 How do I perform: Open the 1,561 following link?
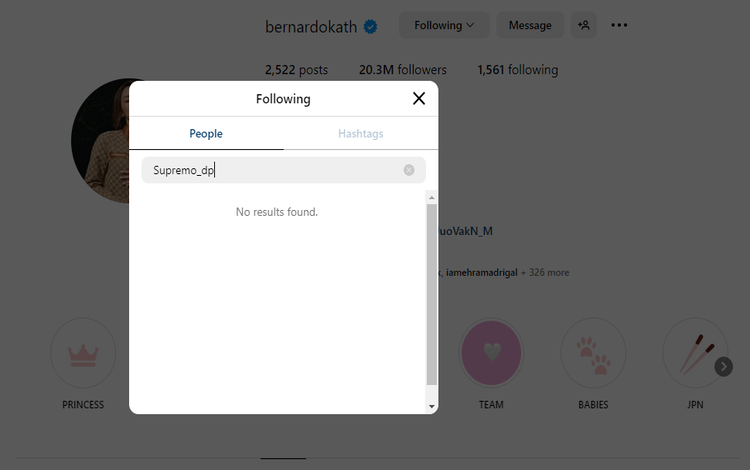[x=518, y=70]
